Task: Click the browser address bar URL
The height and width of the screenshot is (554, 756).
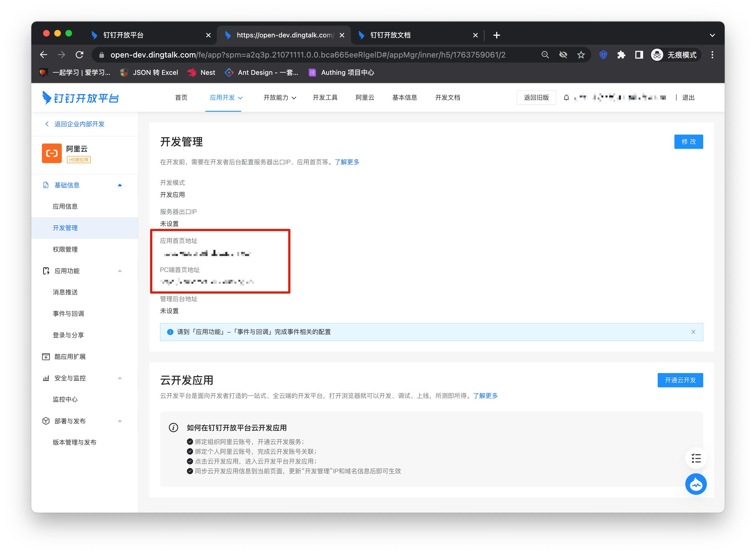Action: (307, 55)
